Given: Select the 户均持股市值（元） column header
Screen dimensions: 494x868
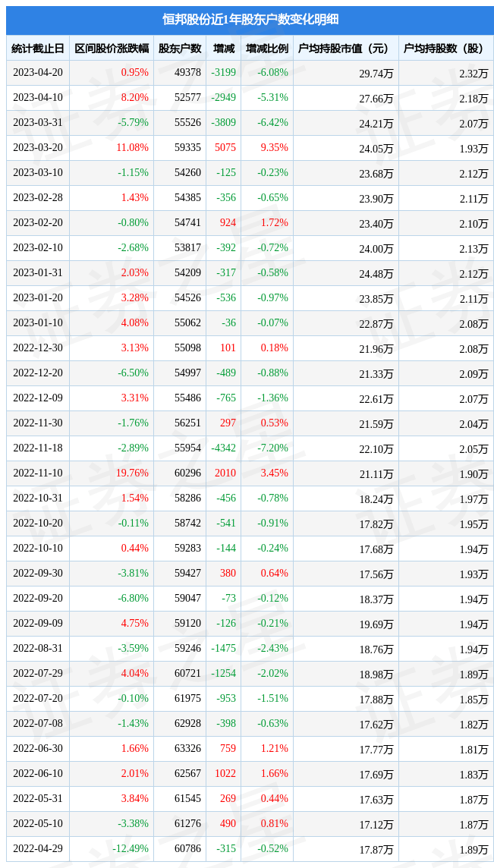Looking at the screenshot, I should (345, 49).
